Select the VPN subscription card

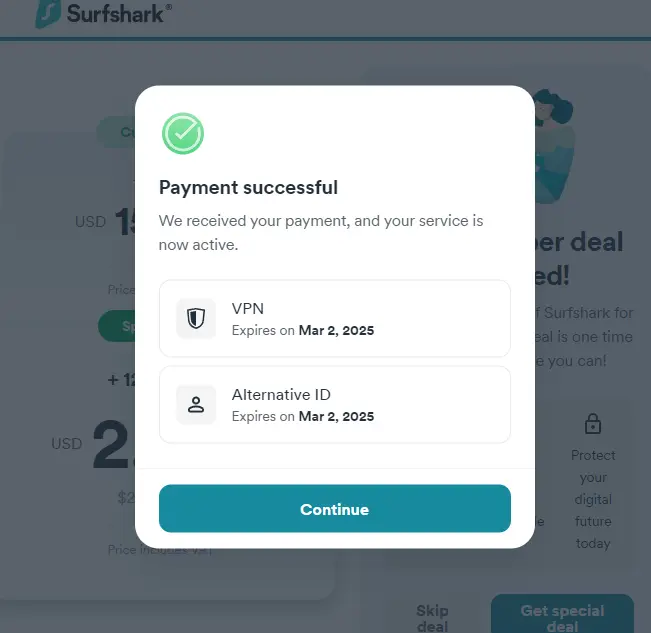pyautogui.click(x=335, y=318)
